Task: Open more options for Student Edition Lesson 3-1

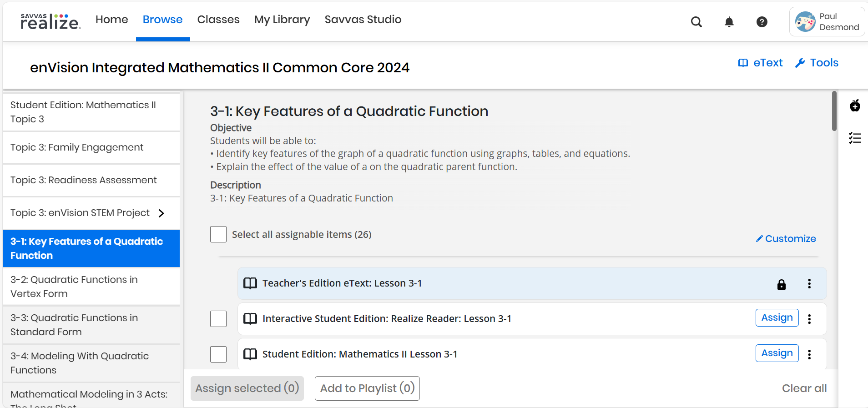Action: 809,354
